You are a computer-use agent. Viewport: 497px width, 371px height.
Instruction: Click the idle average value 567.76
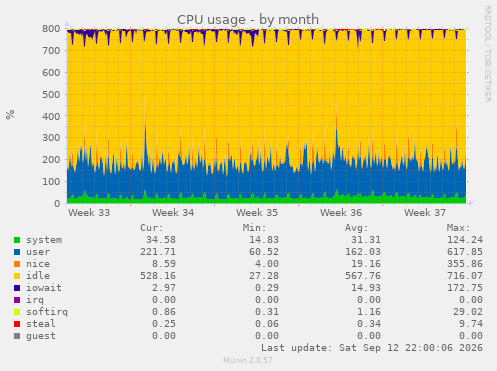pos(363,276)
